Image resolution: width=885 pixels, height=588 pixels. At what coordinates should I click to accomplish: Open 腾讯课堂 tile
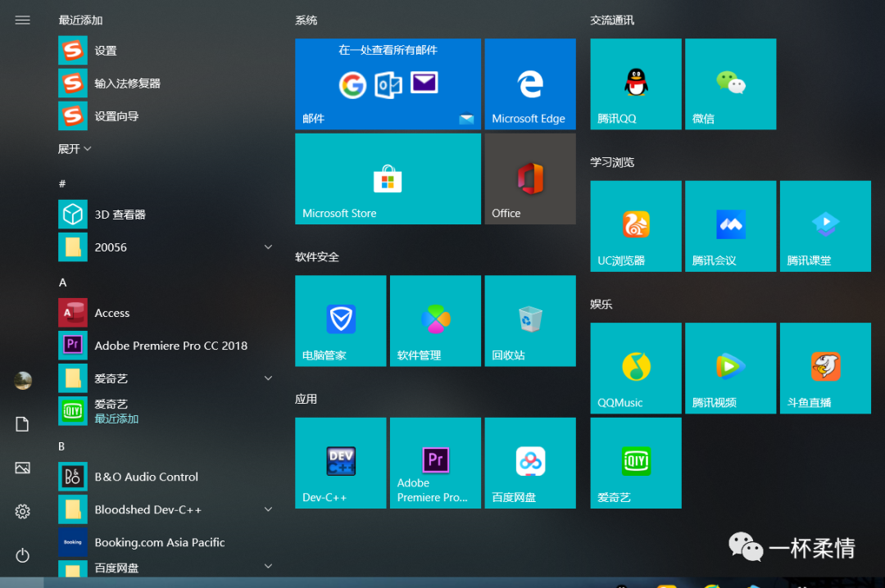point(825,226)
